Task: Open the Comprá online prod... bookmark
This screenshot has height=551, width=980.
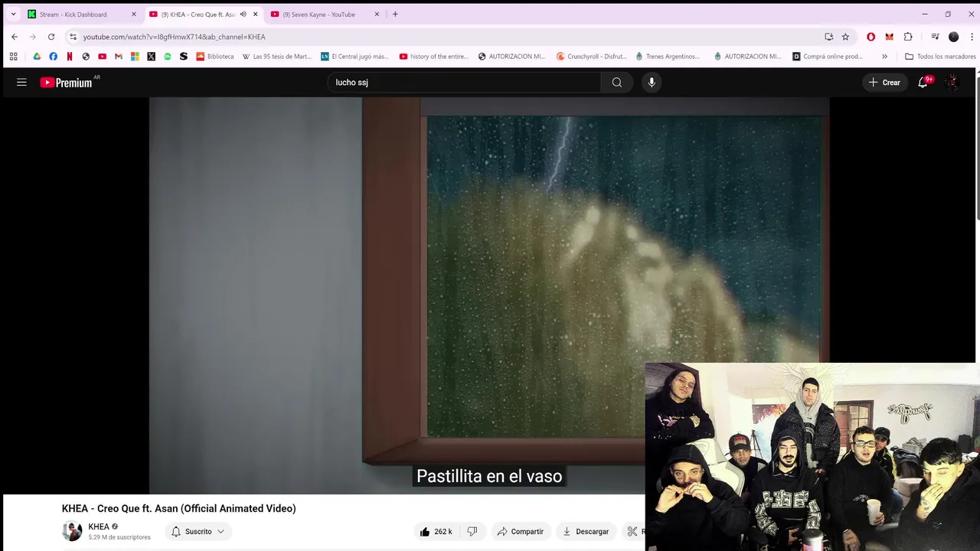Action: click(828, 57)
